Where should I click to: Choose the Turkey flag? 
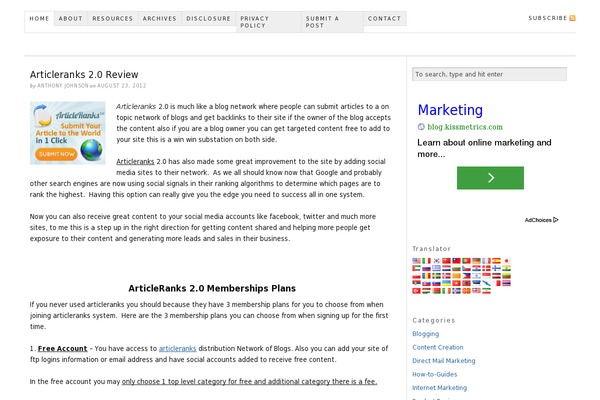click(416, 291)
